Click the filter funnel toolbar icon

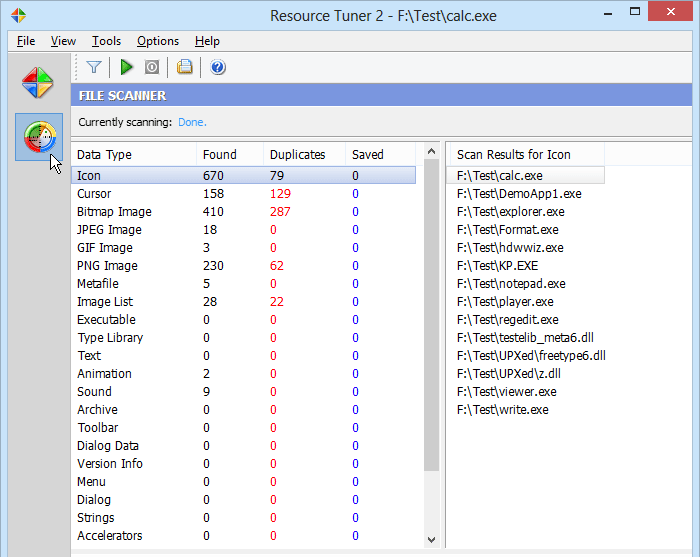tap(93, 67)
